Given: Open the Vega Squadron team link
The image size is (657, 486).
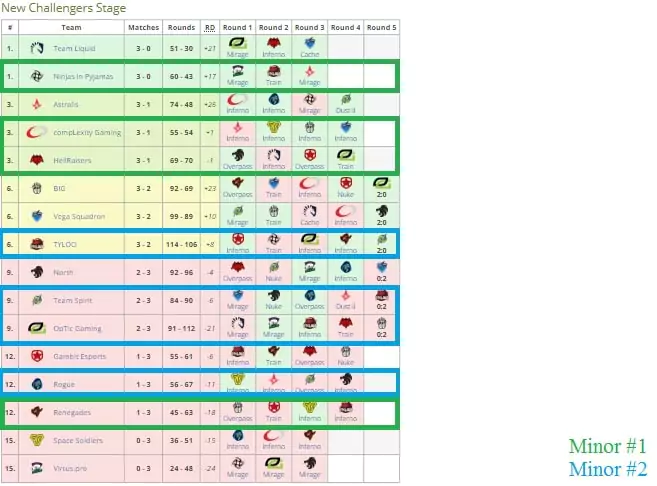Looking at the screenshot, I should [79, 217].
